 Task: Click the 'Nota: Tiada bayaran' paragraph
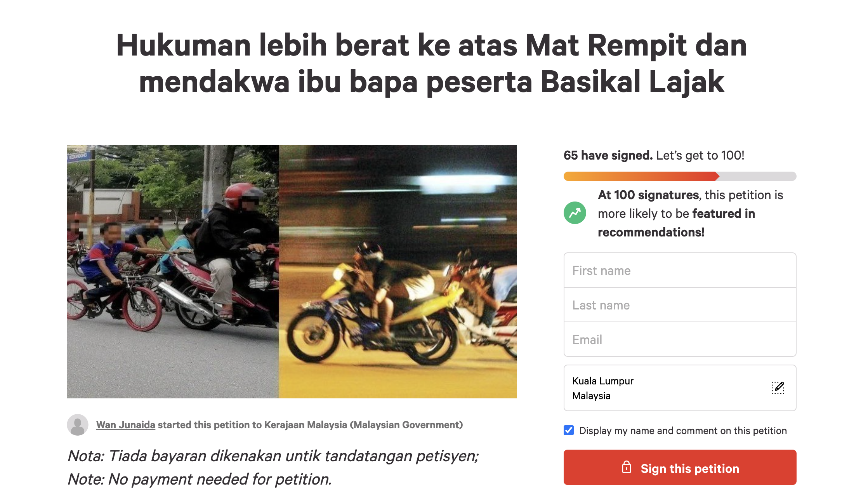[x=273, y=467]
